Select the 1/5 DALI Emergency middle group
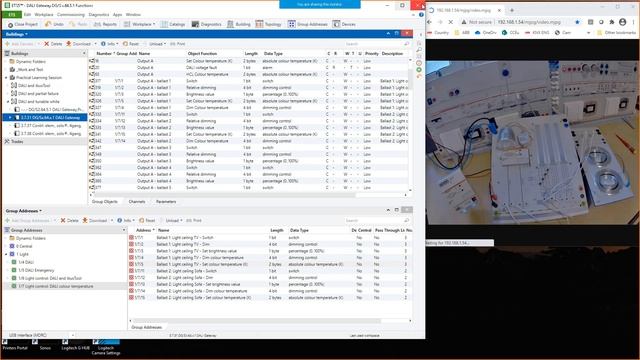 (33, 270)
